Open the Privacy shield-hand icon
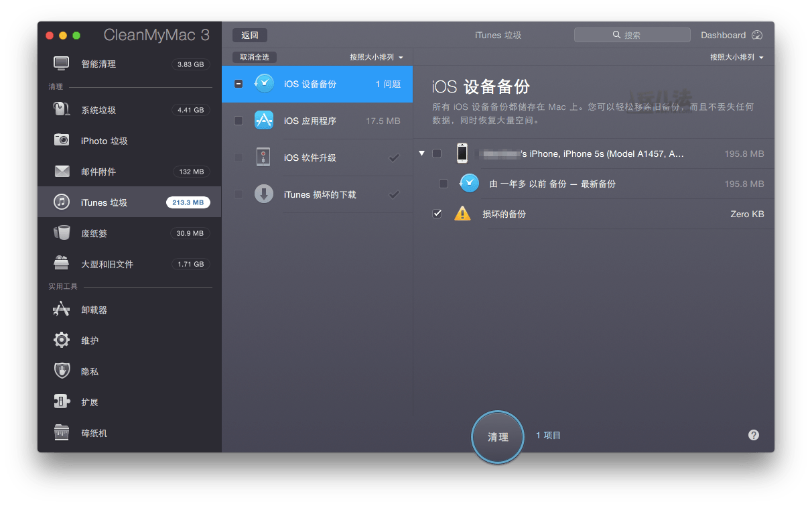Image resolution: width=812 pixels, height=506 pixels. click(x=62, y=371)
